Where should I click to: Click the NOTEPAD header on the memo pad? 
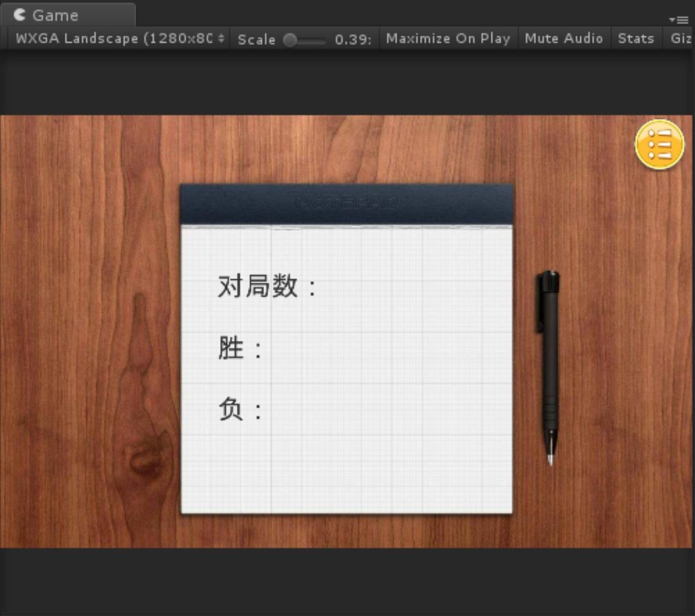(347, 201)
